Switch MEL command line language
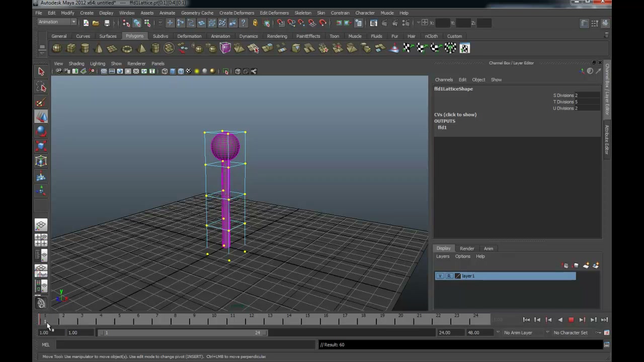The height and width of the screenshot is (362, 644). coord(46,344)
